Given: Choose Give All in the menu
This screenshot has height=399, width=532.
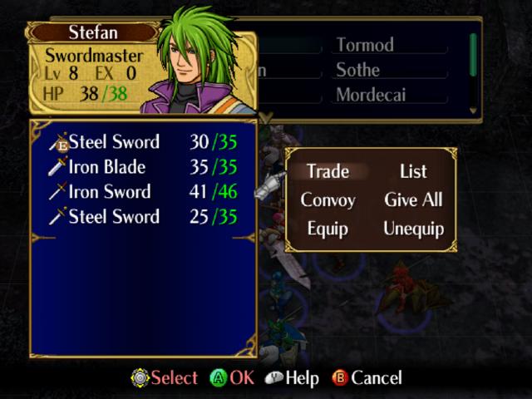Looking at the screenshot, I should (x=414, y=199).
